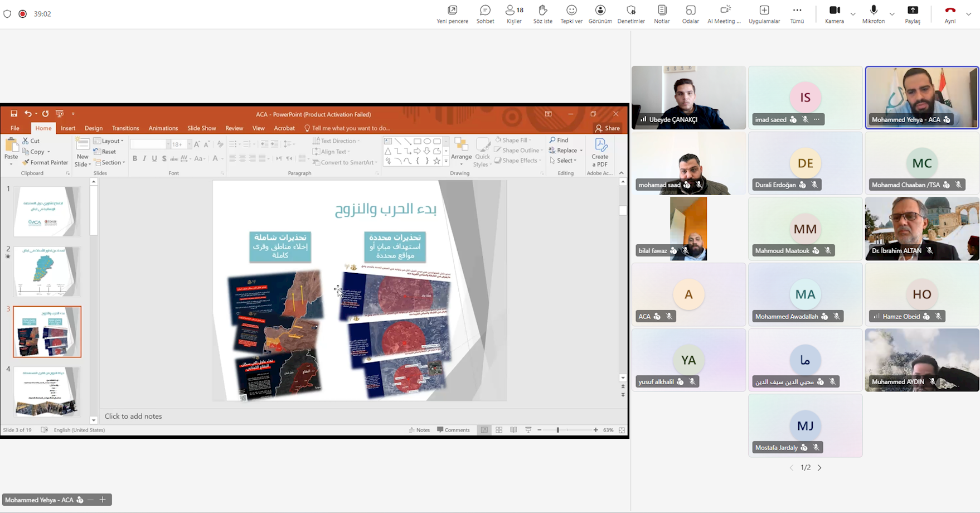Viewport: 980px width, 513px height.
Task: Expand the Kamera options arrow
Action: pos(853,14)
